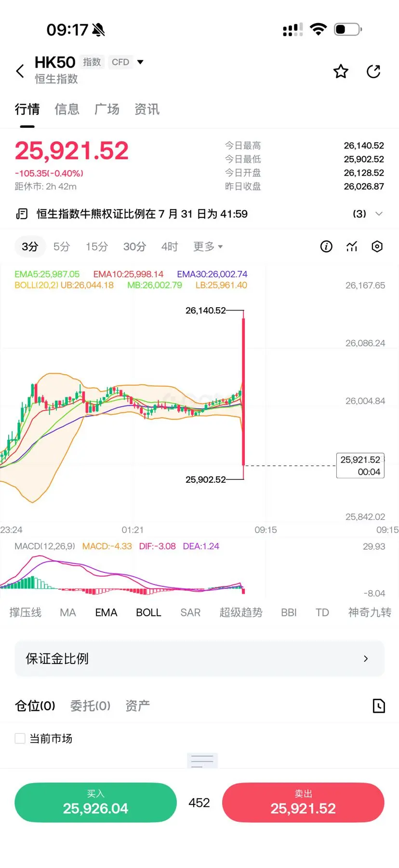Image resolution: width=399 pixels, height=868 pixels.
Task: Tap the drag handle above bottom bar
Action: point(202,760)
